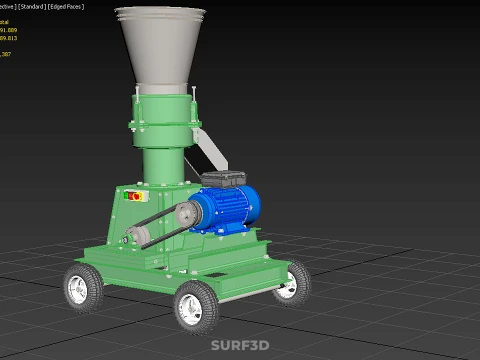Screen dimensions: 480x360
Task: Select the black motor terminal box
Action: 224,179
